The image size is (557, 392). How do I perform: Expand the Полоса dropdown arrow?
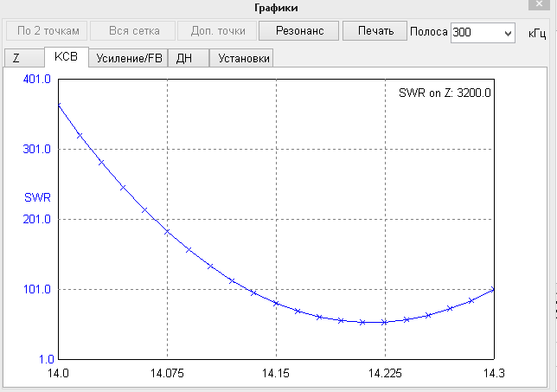(x=506, y=33)
